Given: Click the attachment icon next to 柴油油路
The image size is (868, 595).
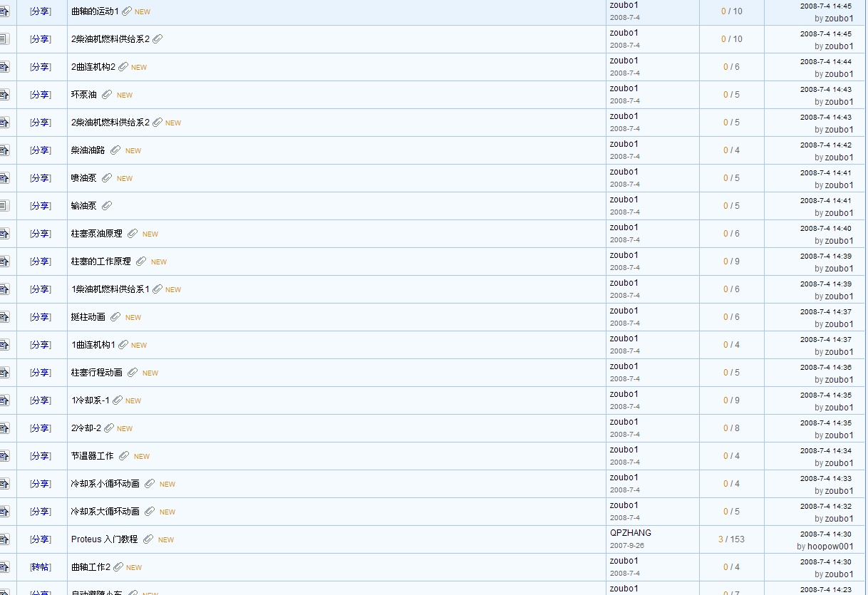Looking at the screenshot, I should pos(115,150).
